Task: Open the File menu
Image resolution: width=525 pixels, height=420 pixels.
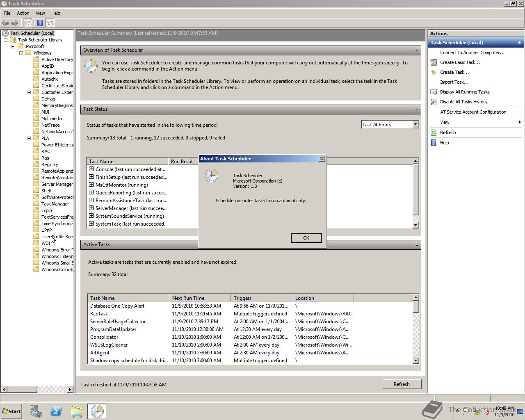Action: [x=7, y=13]
